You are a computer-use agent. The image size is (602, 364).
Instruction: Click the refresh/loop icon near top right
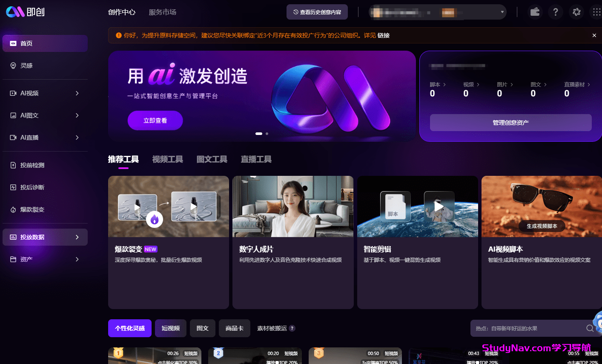576,12
